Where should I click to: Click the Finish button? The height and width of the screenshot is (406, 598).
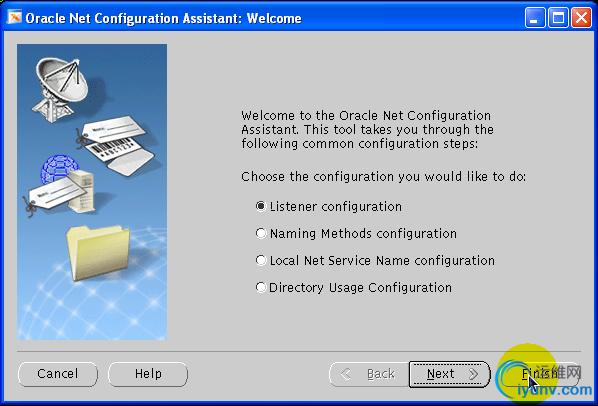[540, 374]
